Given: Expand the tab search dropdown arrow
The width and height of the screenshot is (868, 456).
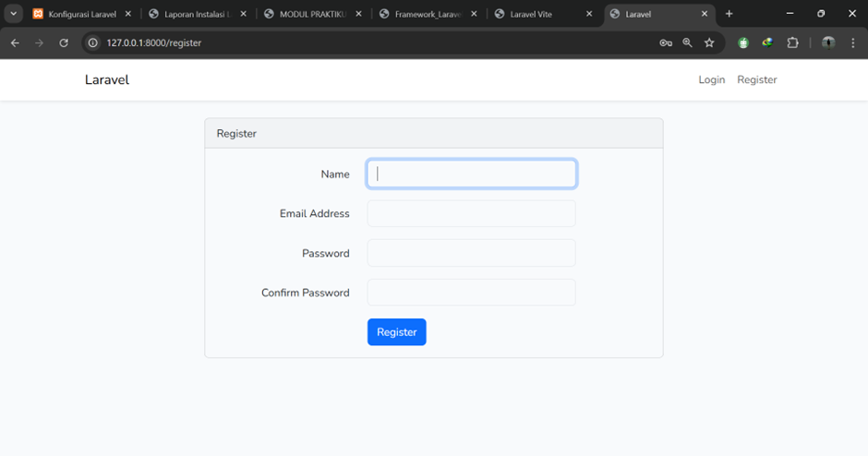Looking at the screenshot, I should tap(13, 14).
